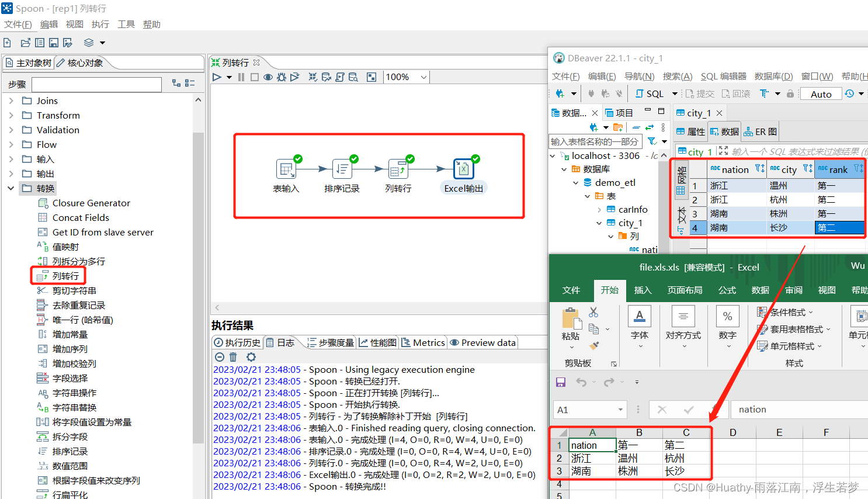Collapse the localhost - 3306 connection node
The width and height of the screenshot is (868, 499).
pos(553,156)
